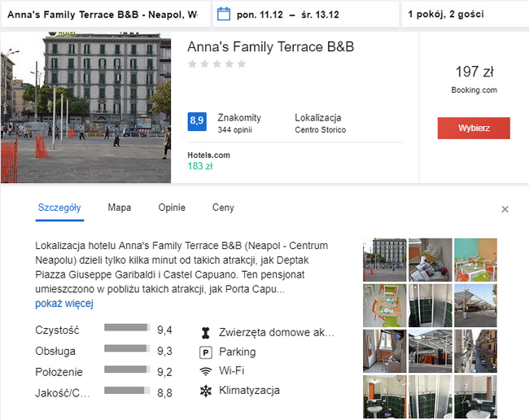The width and height of the screenshot is (529, 420).
Task: Click the hotel star rating row
Action: point(216,63)
